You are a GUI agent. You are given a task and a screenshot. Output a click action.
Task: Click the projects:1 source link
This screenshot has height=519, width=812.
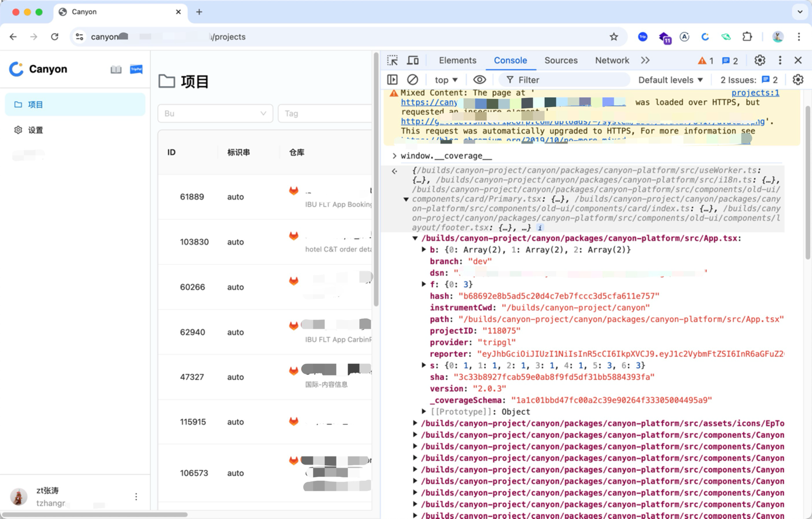click(755, 93)
